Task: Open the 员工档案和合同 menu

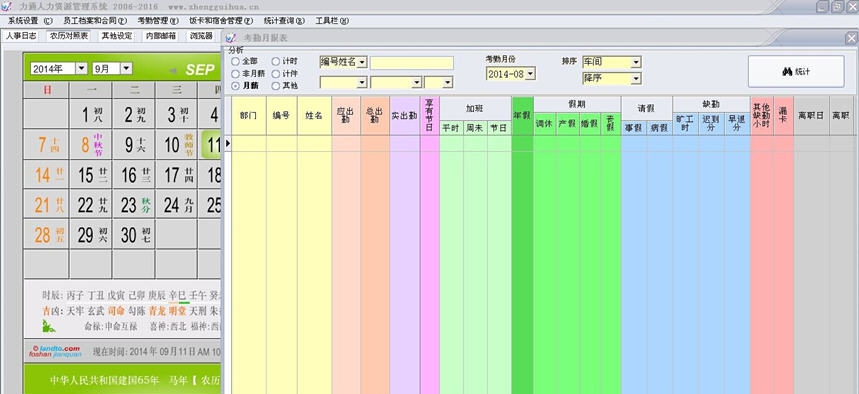Action: point(95,21)
